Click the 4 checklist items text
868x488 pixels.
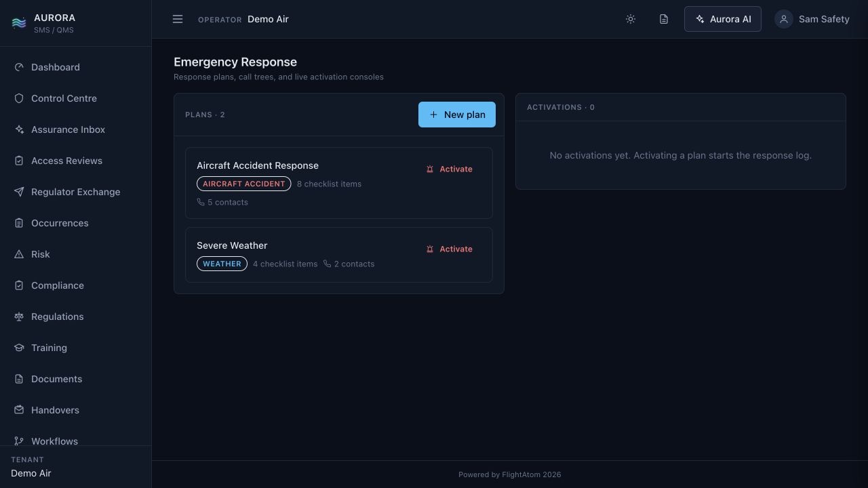point(285,264)
